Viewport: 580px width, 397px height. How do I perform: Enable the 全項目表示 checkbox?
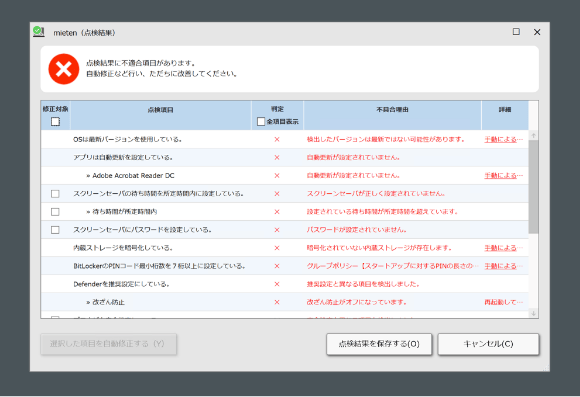click(261, 121)
